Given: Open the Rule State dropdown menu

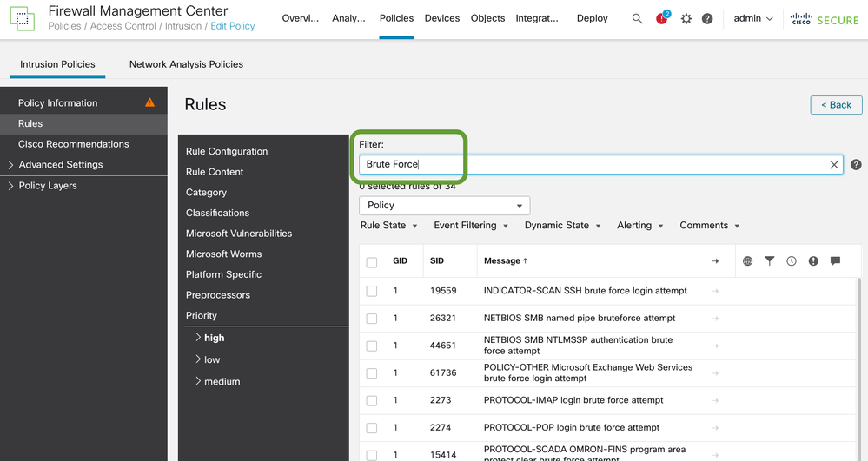Looking at the screenshot, I should [x=388, y=225].
